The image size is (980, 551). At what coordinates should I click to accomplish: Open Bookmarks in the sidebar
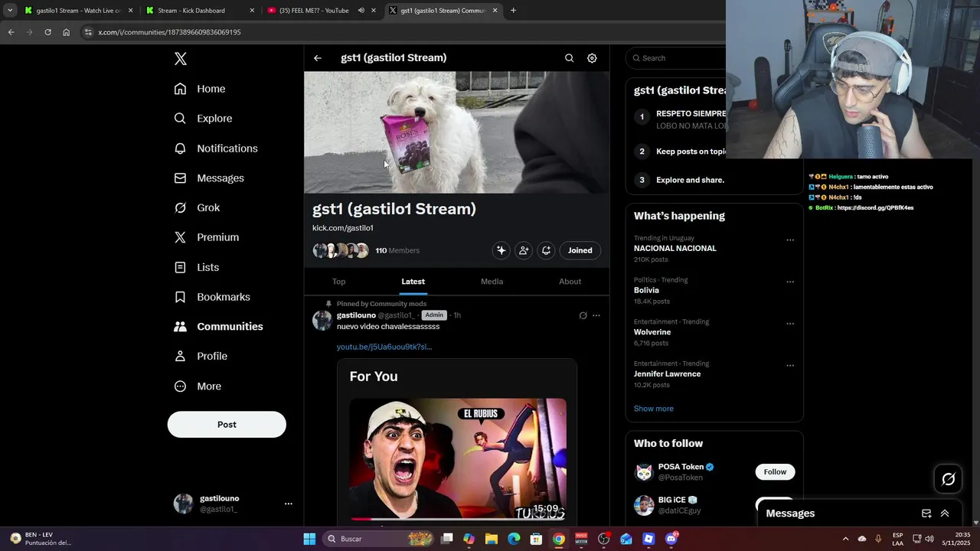(212, 297)
